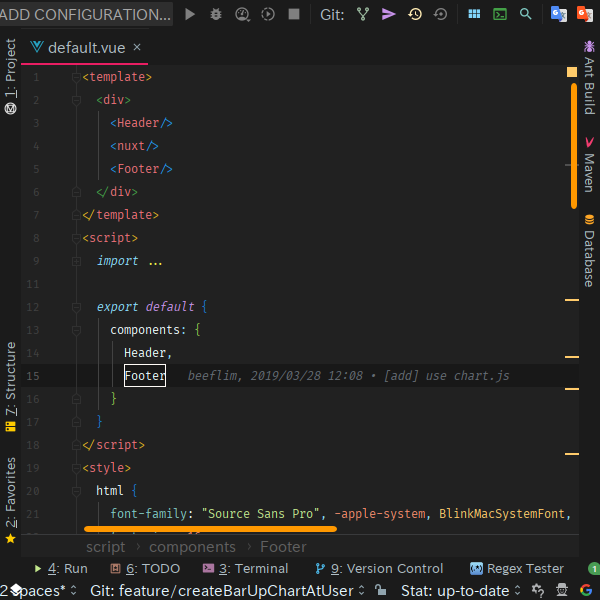Image resolution: width=600 pixels, height=600 pixels.
Task: Click the Search Everywhere magnifier icon
Action: click(525, 14)
